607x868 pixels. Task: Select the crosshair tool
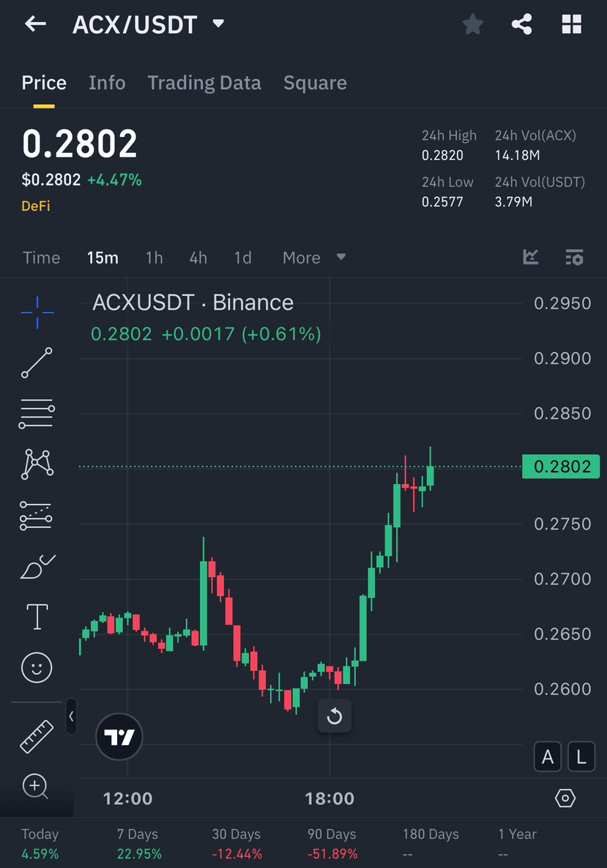tap(36, 312)
